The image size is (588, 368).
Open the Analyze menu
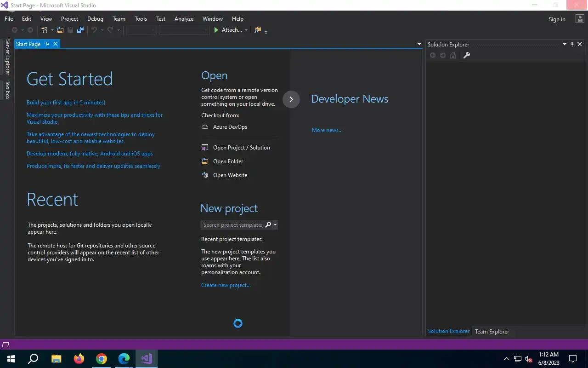[x=184, y=19]
